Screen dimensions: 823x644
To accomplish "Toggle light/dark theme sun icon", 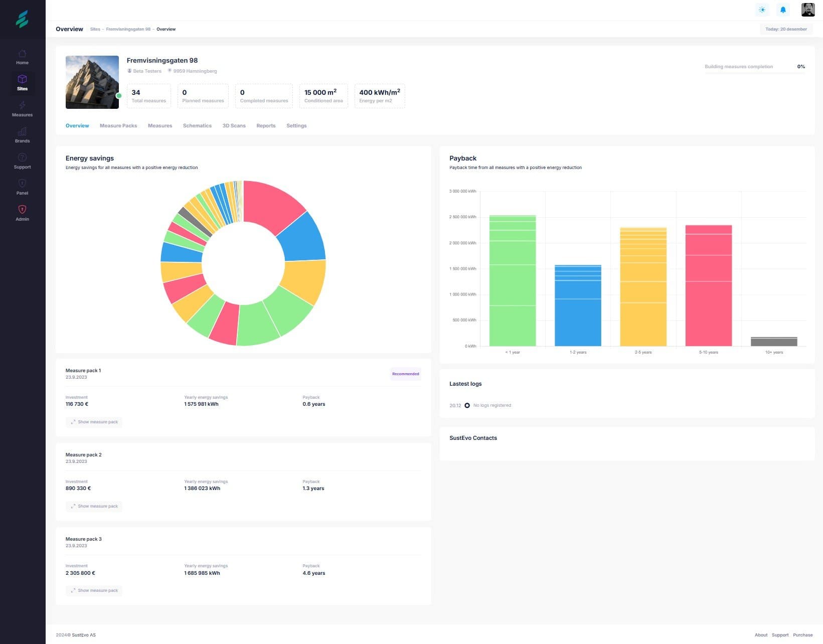I will pyautogui.click(x=762, y=10).
